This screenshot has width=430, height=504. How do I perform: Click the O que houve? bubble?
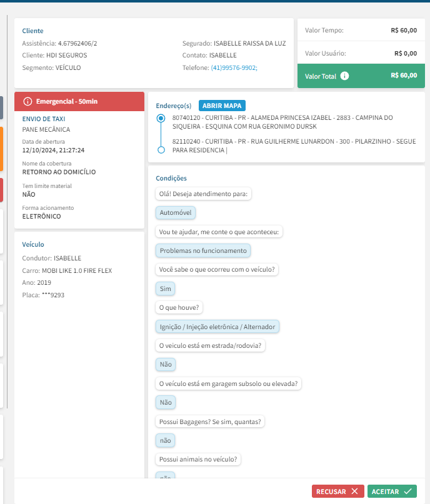pos(179,308)
